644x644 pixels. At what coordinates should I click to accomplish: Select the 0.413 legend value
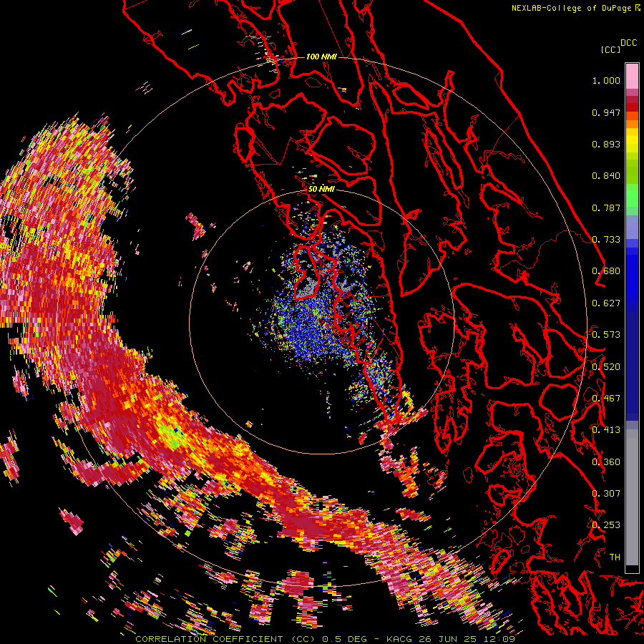606,430
